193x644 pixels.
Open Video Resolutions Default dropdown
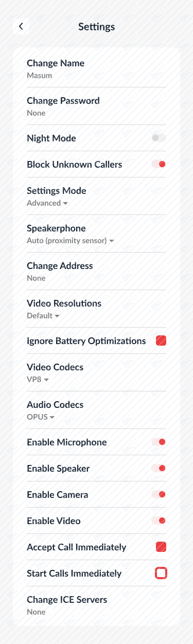[43, 316]
